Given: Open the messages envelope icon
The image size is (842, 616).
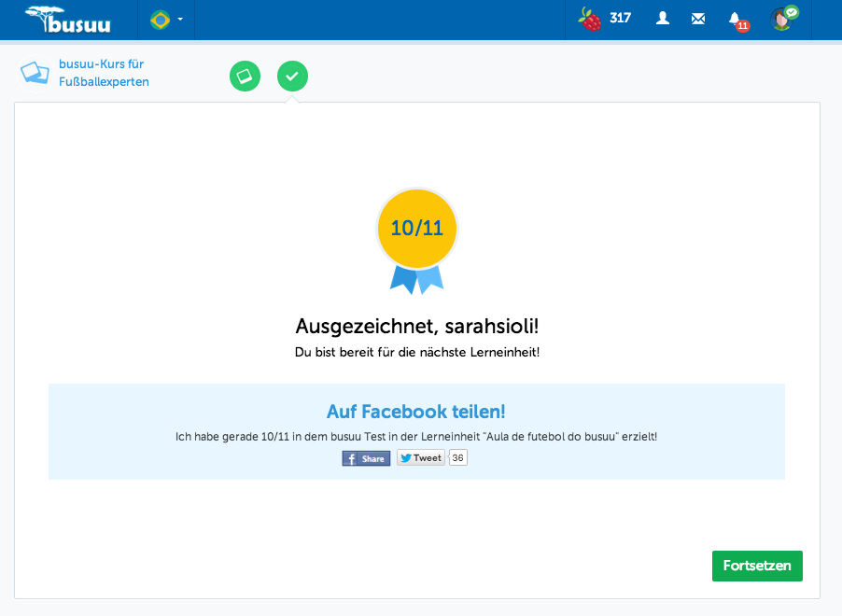Looking at the screenshot, I should tap(698, 20).
